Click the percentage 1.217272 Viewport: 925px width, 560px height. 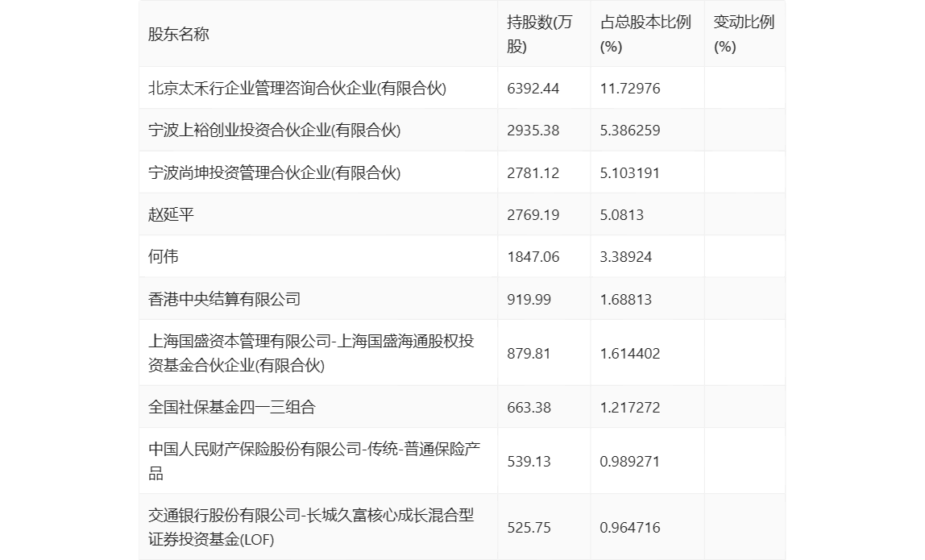(x=630, y=407)
